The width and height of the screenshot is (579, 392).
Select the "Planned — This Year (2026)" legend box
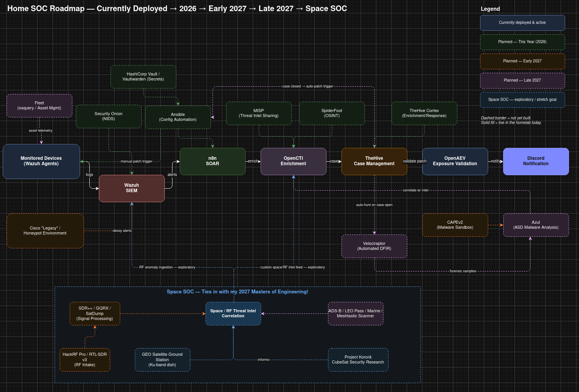(x=522, y=42)
